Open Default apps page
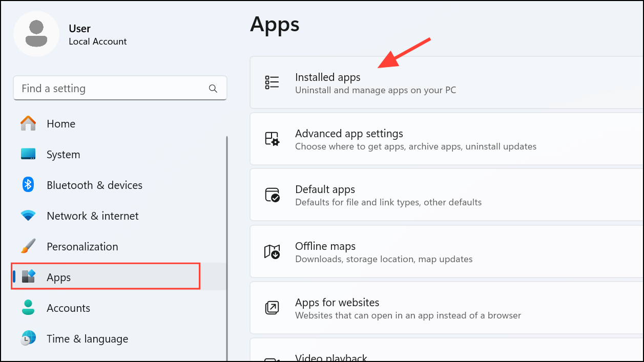644x362 pixels. pos(447,195)
